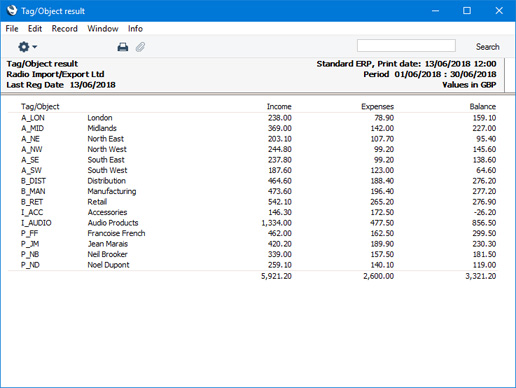This screenshot has height=388, width=516.
Task: Click the Tag/Object column header
Action: (40, 107)
